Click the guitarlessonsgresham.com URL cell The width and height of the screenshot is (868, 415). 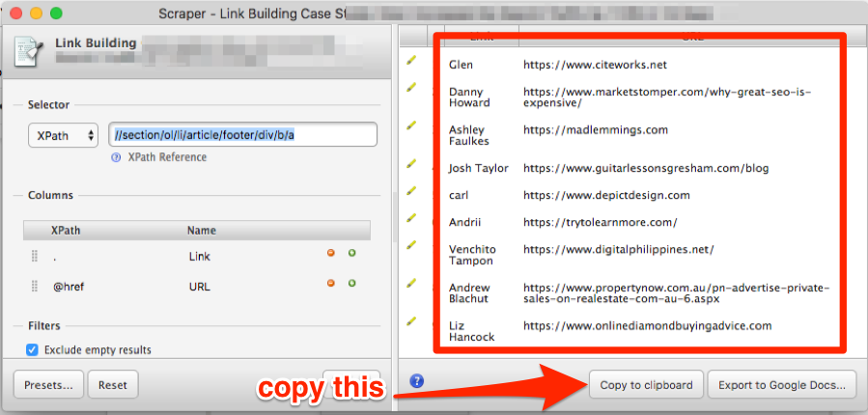point(646,168)
